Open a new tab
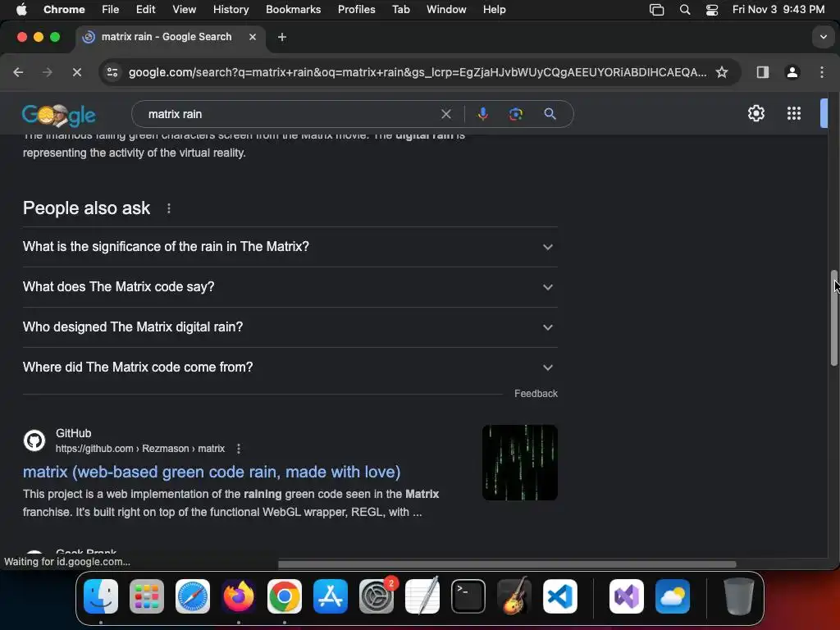Image resolution: width=840 pixels, height=630 pixels. pos(282,37)
